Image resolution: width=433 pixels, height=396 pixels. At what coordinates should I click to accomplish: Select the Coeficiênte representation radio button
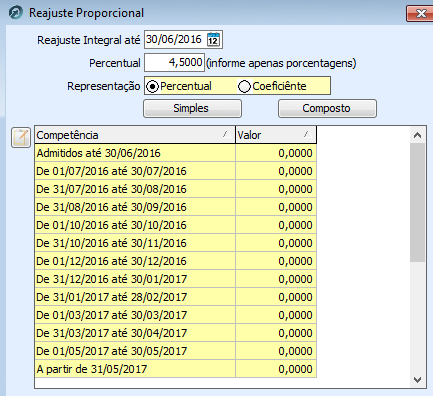point(244,87)
